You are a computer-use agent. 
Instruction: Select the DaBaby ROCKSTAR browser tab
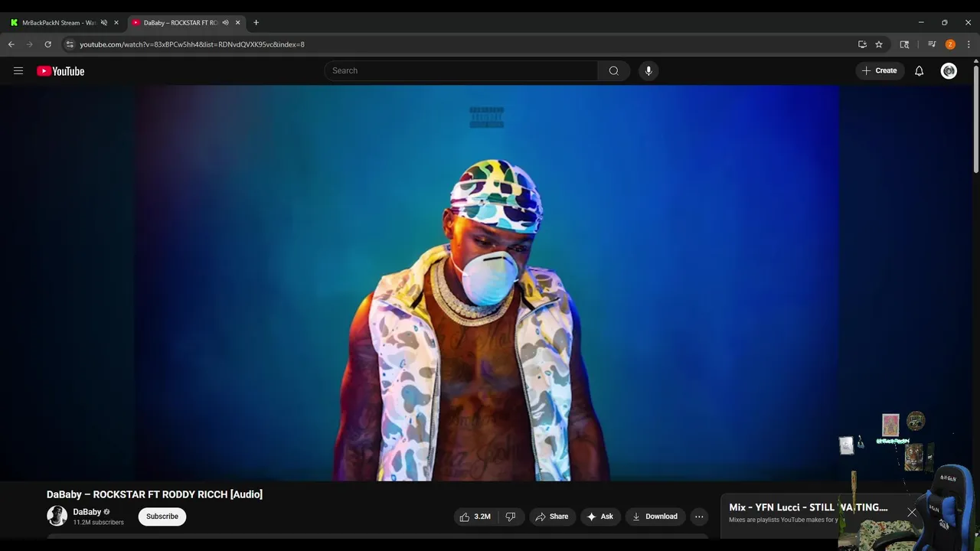[x=181, y=23]
